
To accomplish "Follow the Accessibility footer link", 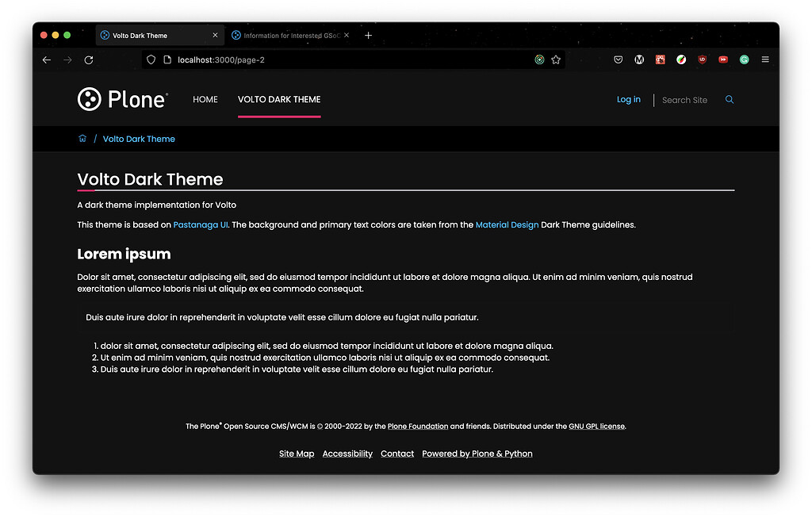I will click(x=347, y=453).
